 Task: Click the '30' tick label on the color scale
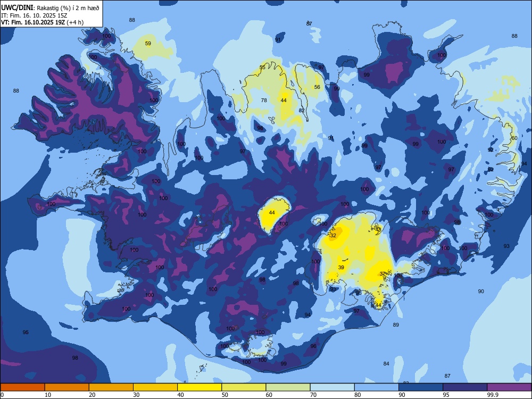click(136, 395)
